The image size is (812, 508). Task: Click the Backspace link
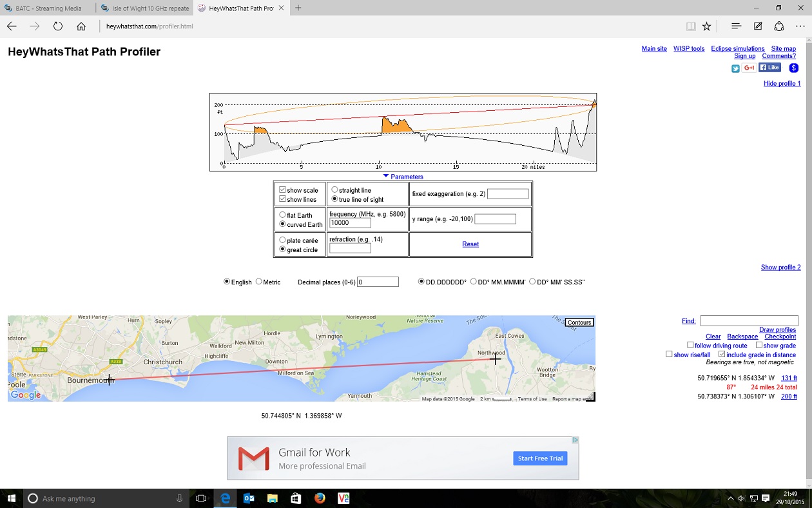tap(743, 337)
